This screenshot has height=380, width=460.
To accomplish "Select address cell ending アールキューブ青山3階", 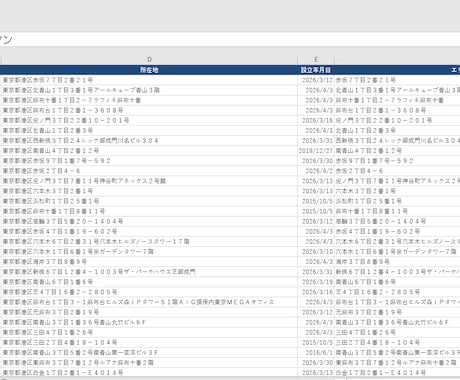I will [149, 90].
